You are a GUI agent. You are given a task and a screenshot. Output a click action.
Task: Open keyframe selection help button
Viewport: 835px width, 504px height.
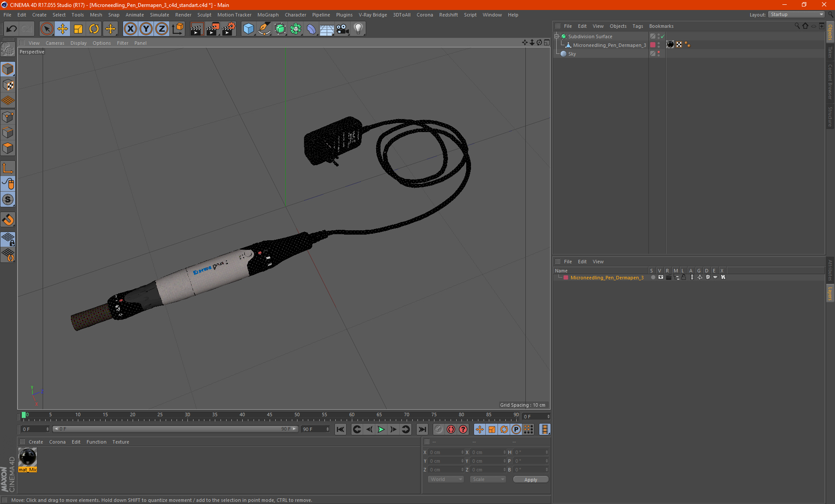pyautogui.click(x=464, y=429)
